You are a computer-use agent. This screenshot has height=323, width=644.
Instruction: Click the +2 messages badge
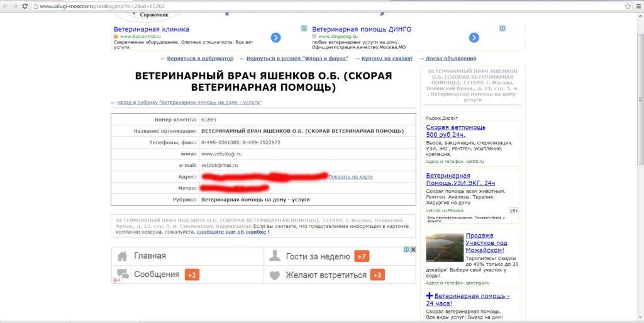tap(192, 275)
